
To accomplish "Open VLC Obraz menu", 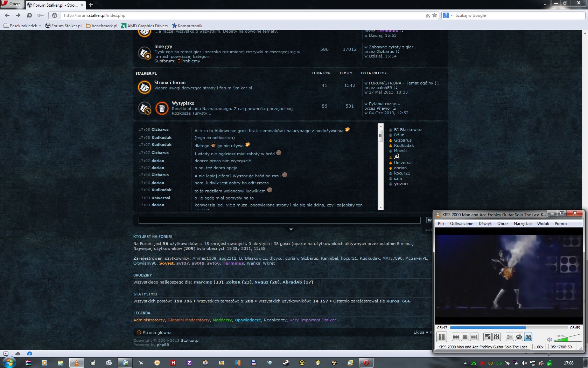I will pyautogui.click(x=503, y=224).
